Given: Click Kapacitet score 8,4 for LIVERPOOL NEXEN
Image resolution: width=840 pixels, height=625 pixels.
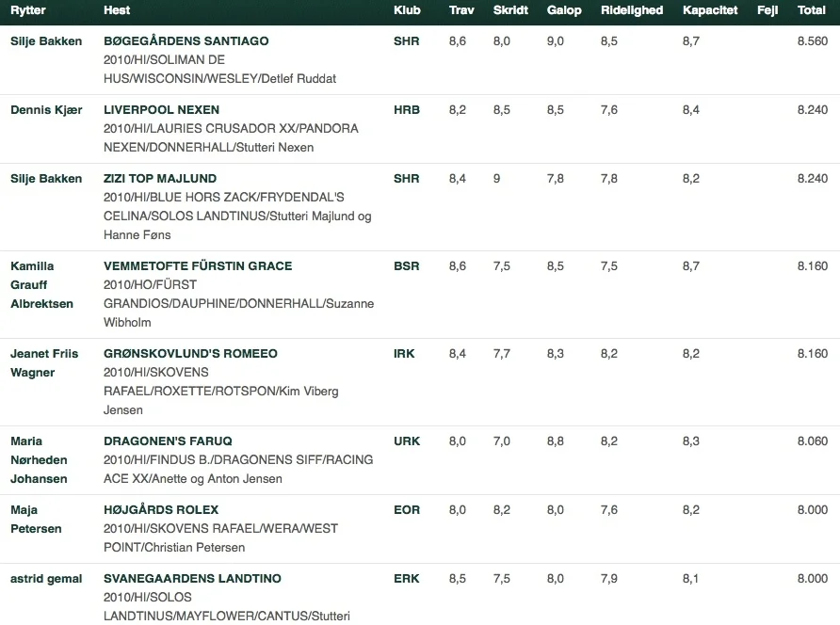Looking at the screenshot, I should (691, 110).
